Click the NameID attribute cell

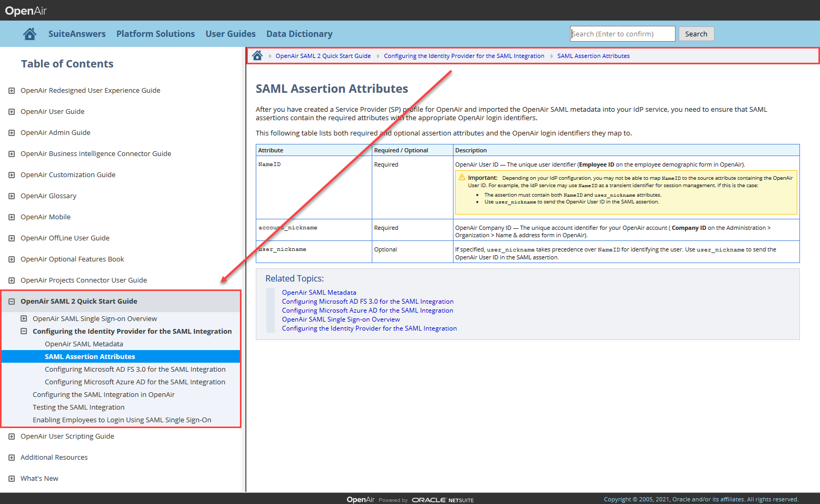(x=314, y=187)
